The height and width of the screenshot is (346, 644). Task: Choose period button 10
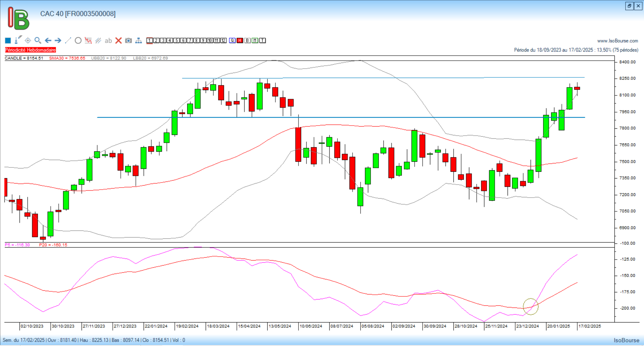tap(210, 41)
